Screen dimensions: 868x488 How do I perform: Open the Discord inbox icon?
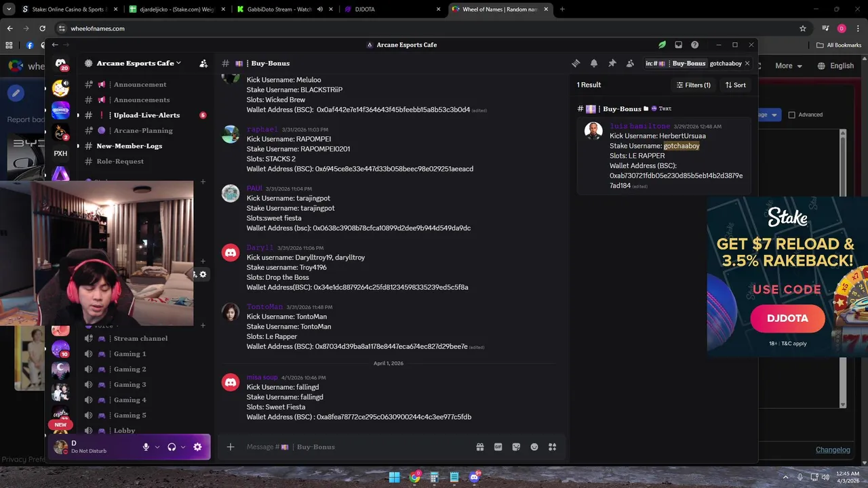pos(678,45)
